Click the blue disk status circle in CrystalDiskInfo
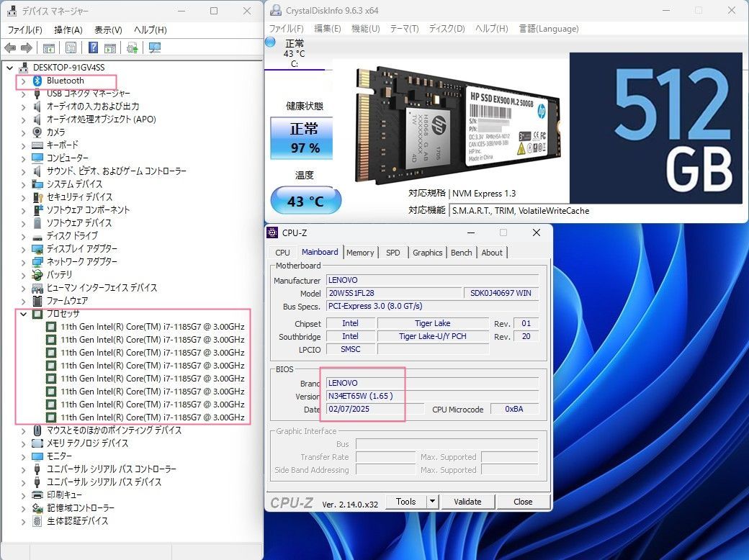 (270, 42)
